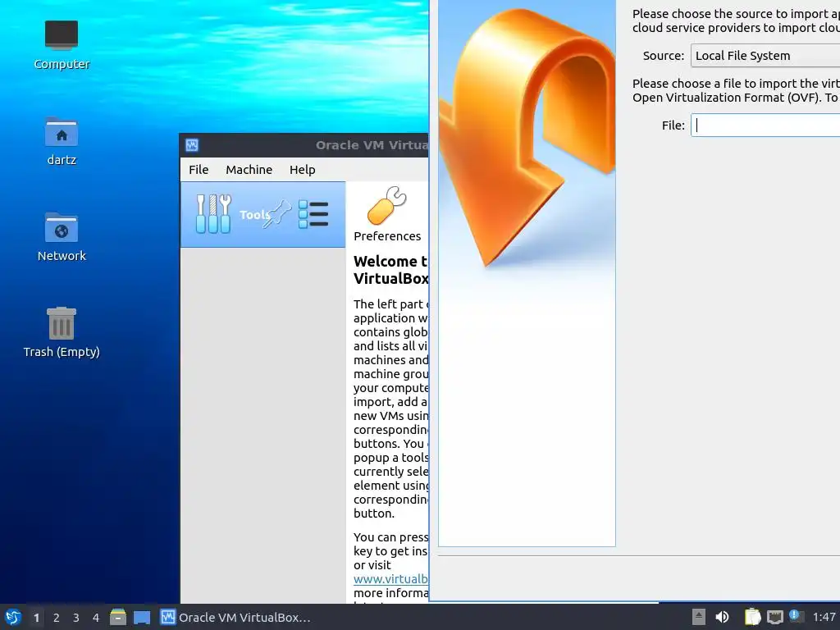The width and height of the screenshot is (840, 630).
Task: Click the pin icon next to Tools
Action: tap(279, 214)
